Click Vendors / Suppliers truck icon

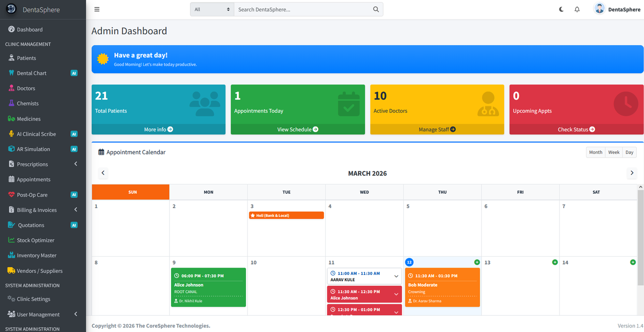click(11, 270)
